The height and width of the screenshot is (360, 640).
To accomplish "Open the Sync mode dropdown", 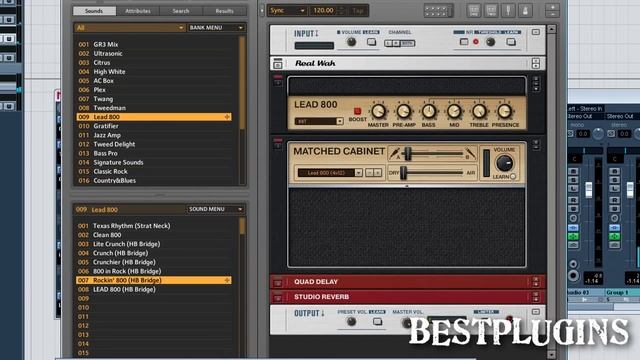I will 287,11.
